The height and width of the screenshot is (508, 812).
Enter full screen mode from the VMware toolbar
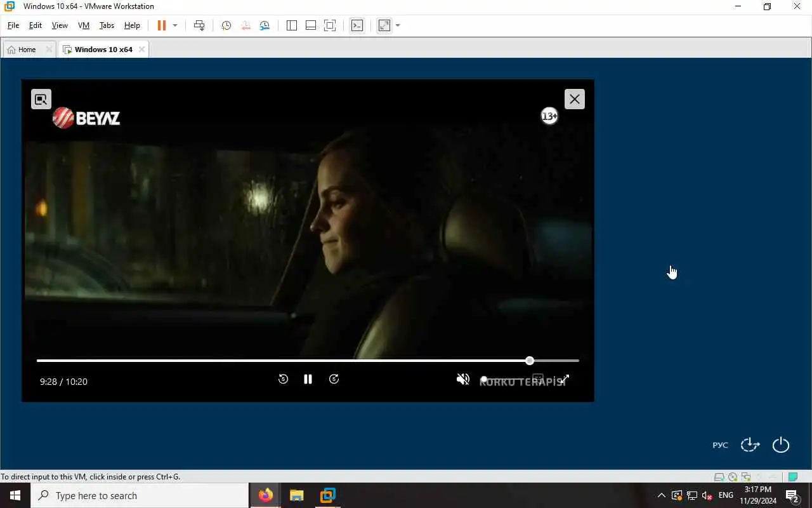(x=330, y=25)
